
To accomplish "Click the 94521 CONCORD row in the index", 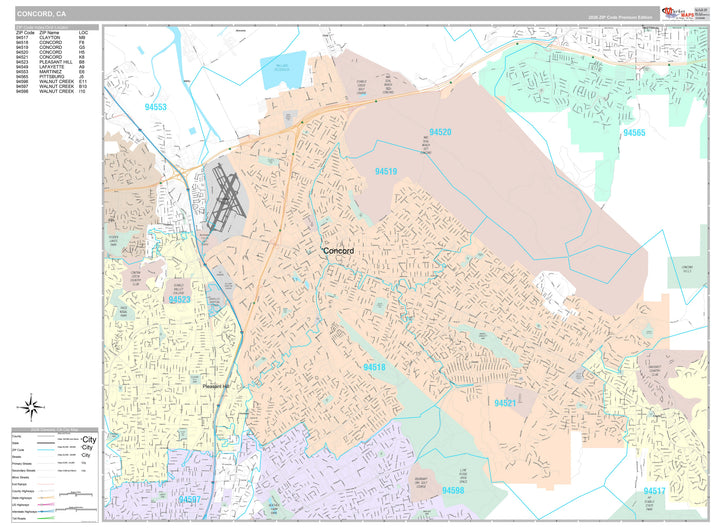I will click(51, 57).
